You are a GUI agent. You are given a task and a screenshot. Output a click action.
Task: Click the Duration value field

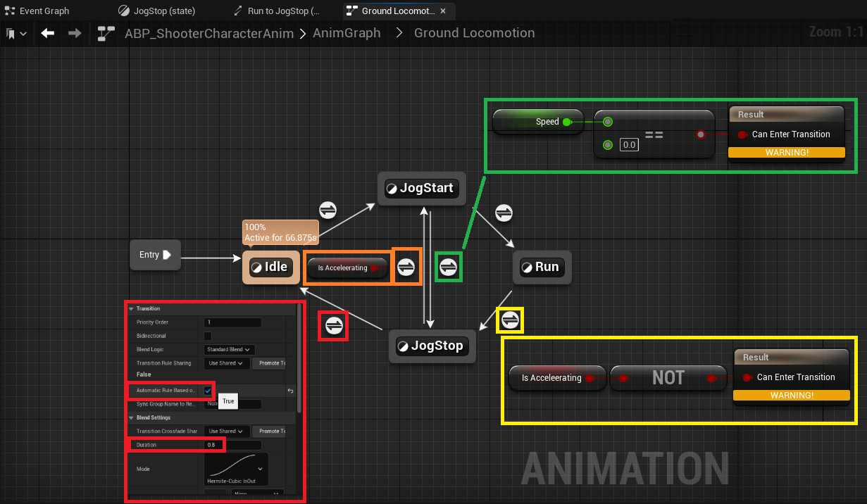(232, 445)
